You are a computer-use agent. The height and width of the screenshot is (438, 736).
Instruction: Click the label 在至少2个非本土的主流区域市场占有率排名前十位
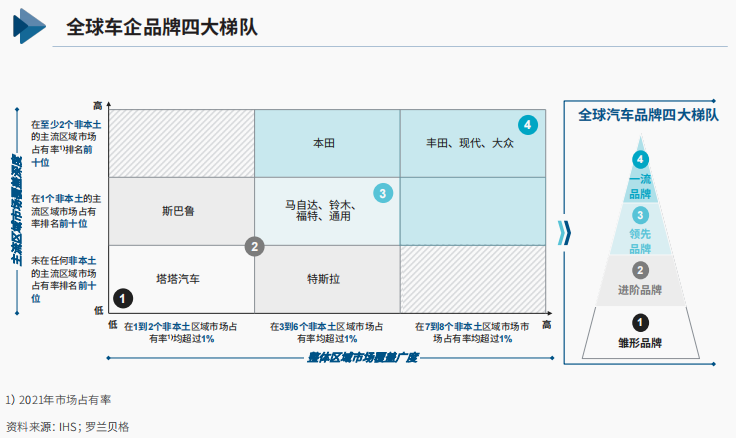pos(66,143)
